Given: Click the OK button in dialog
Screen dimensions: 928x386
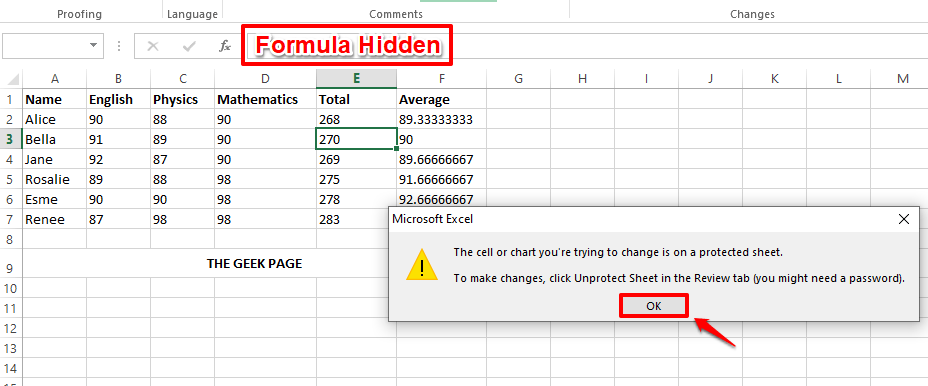Looking at the screenshot, I should tap(653, 306).
